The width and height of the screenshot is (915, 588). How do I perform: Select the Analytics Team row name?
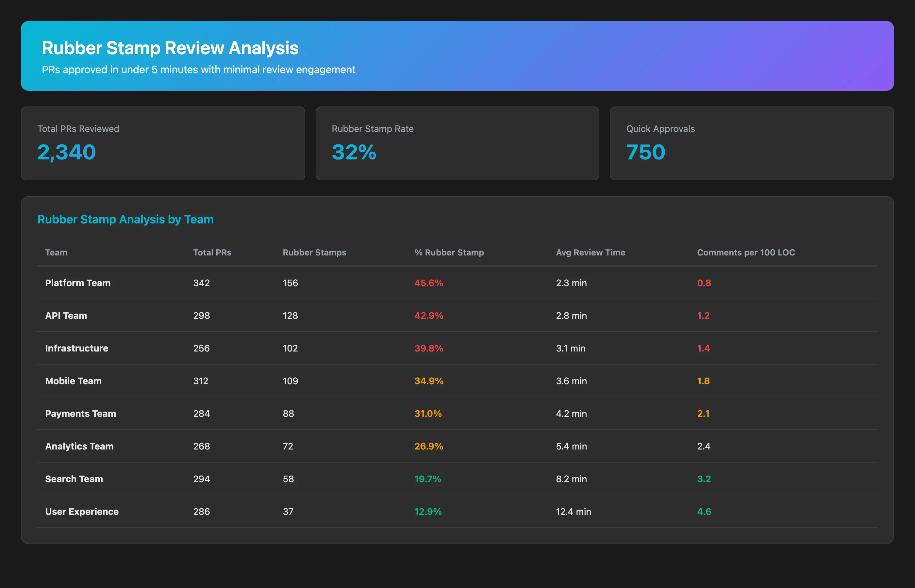click(79, 446)
